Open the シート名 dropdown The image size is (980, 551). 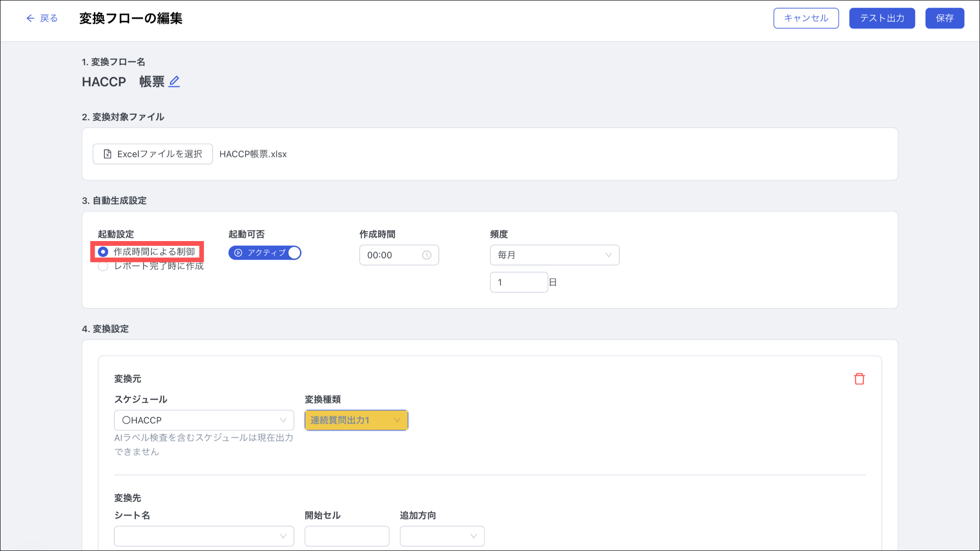pos(204,536)
